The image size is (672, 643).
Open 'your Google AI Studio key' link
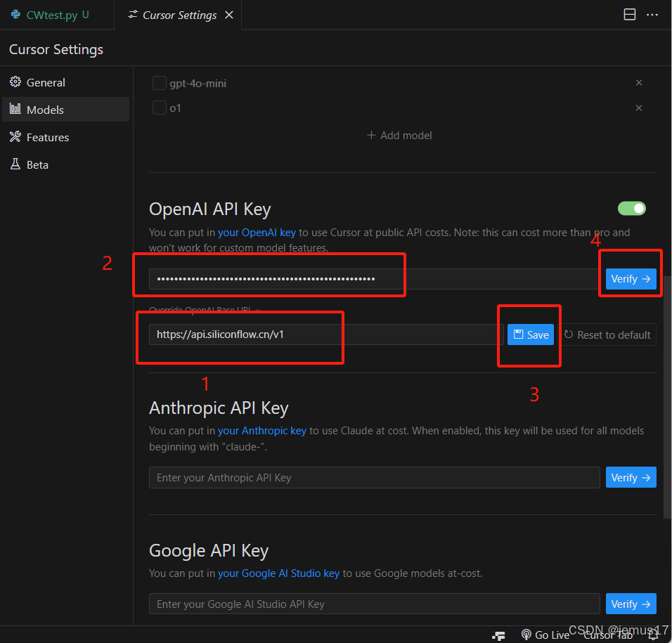pos(278,573)
